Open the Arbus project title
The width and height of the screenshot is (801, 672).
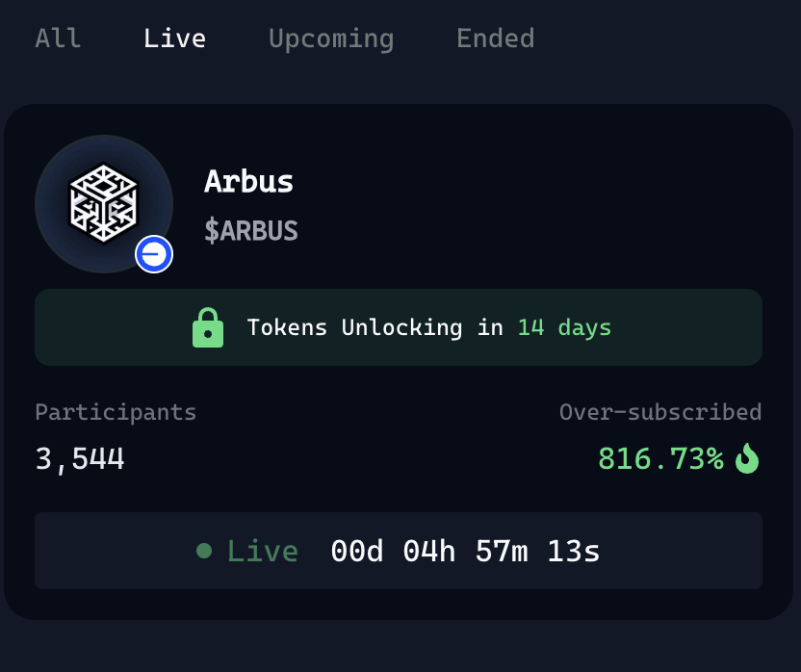[248, 181]
